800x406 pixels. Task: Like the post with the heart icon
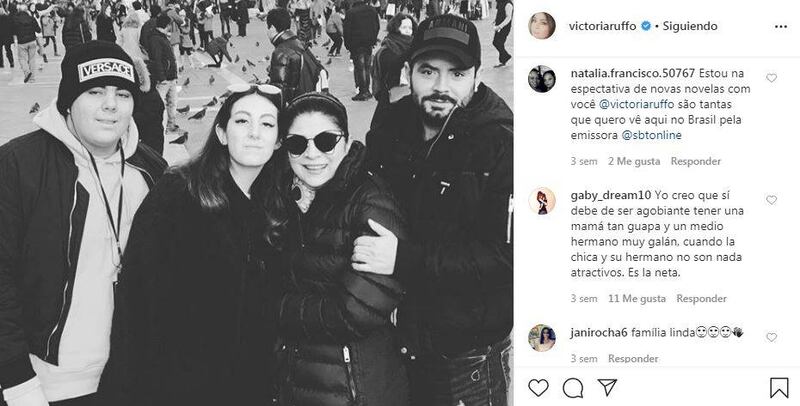(538, 388)
